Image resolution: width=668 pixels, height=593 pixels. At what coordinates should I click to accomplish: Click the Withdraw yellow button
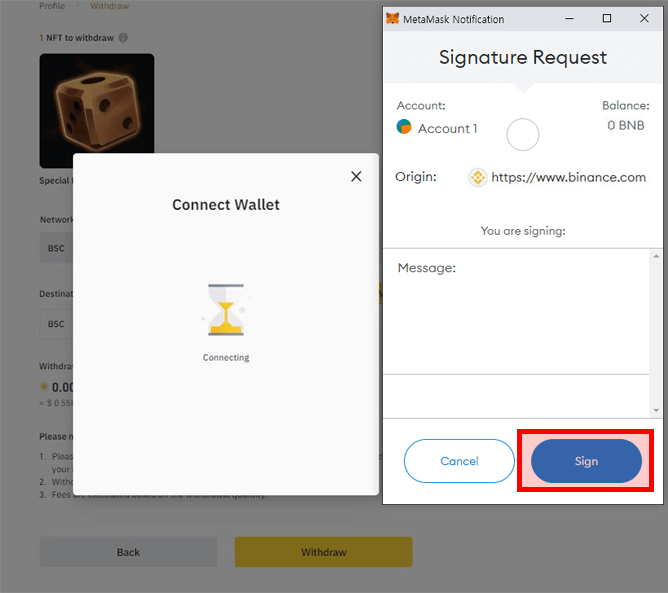coord(323,552)
